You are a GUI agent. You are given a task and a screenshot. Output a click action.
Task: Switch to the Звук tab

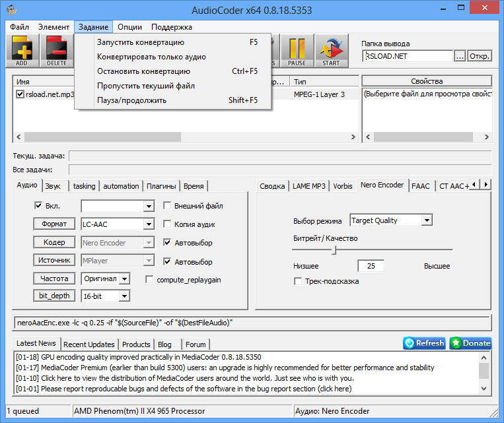53,186
